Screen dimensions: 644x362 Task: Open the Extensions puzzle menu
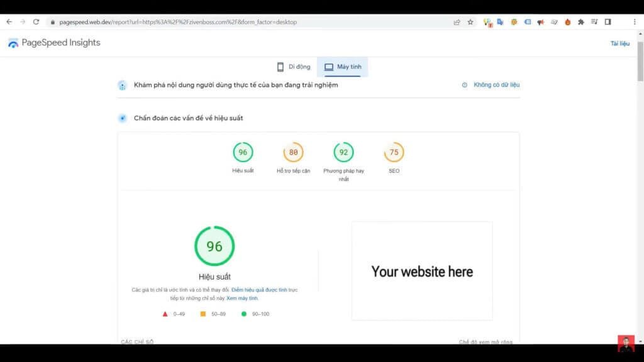click(x=580, y=22)
